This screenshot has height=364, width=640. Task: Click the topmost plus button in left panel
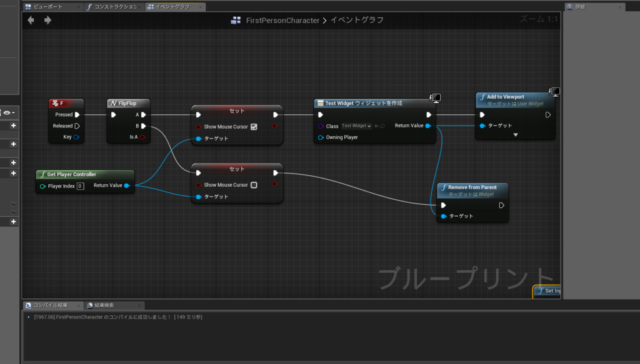14,125
